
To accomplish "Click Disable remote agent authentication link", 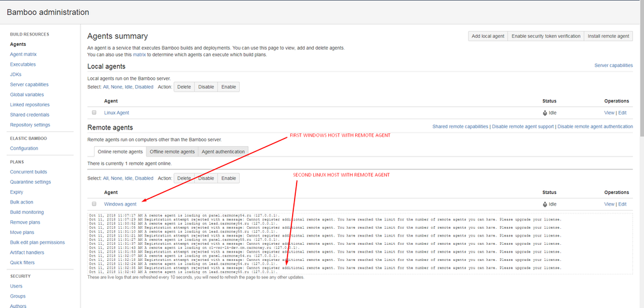I will (595, 126).
